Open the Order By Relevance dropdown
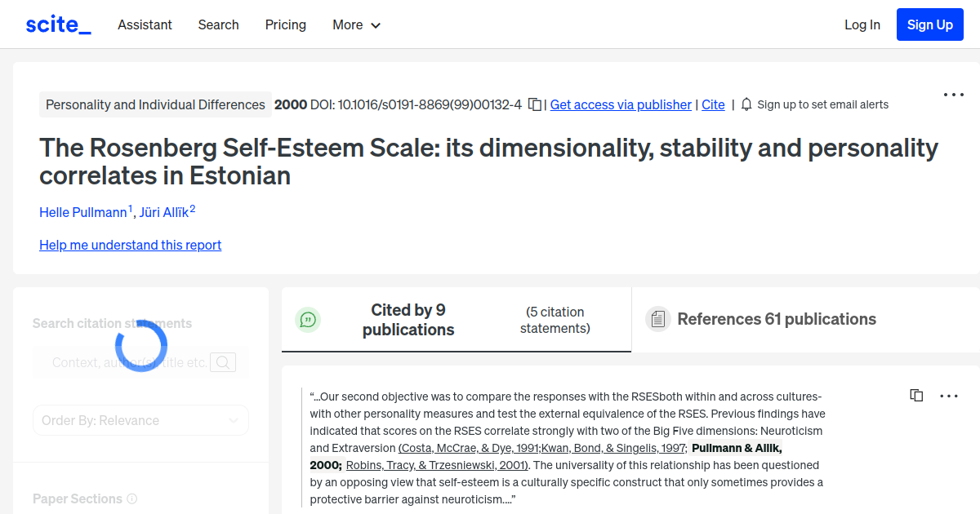Image resolution: width=980 pixels, height=514 pixels. 140,419
